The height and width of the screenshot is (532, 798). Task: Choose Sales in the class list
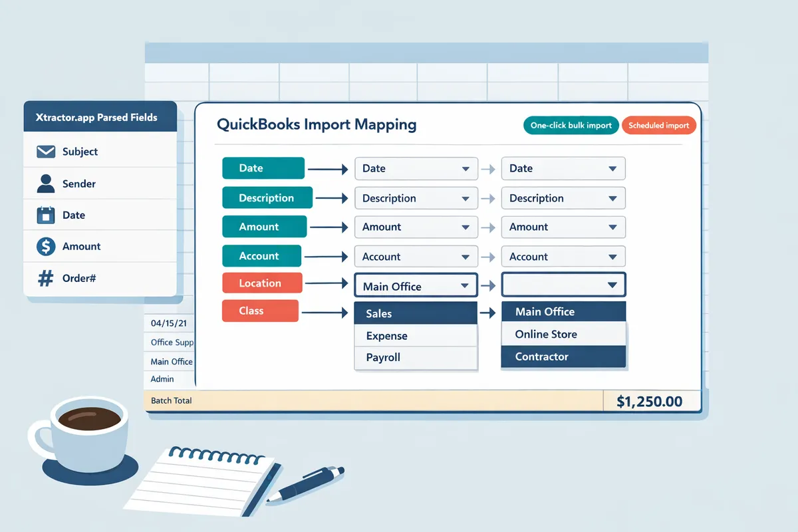click(x=416, y=313)
